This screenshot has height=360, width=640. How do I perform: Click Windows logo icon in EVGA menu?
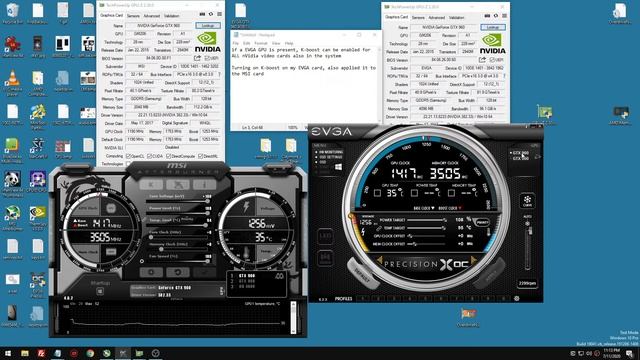[338, 167]
